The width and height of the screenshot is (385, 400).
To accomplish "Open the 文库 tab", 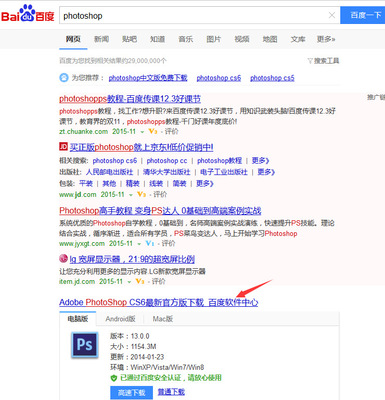I will click(x=298, y=39).
